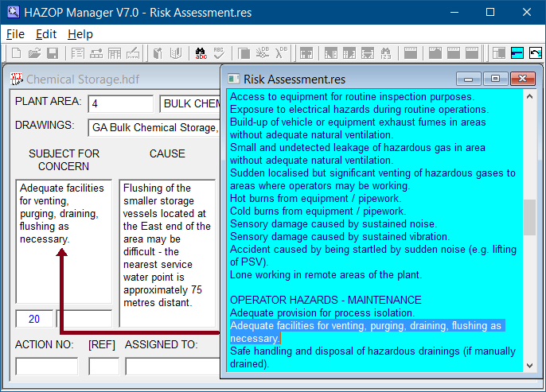Click 'Build-up of vehicle or equipment exhaust fumes'
Screen dimensions: 546x392
(x=357, y=128)
